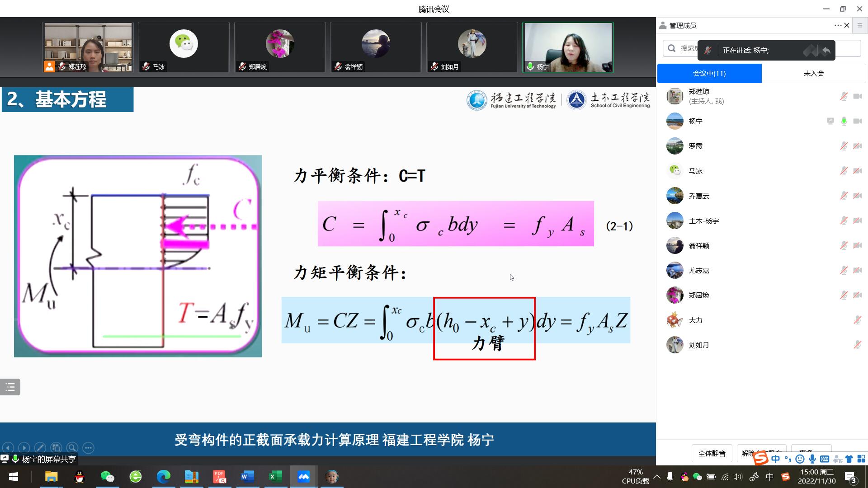Open more slideshow options ellipsis
The height and width of the screenshot is (488, 868).
tap(88, 448)
